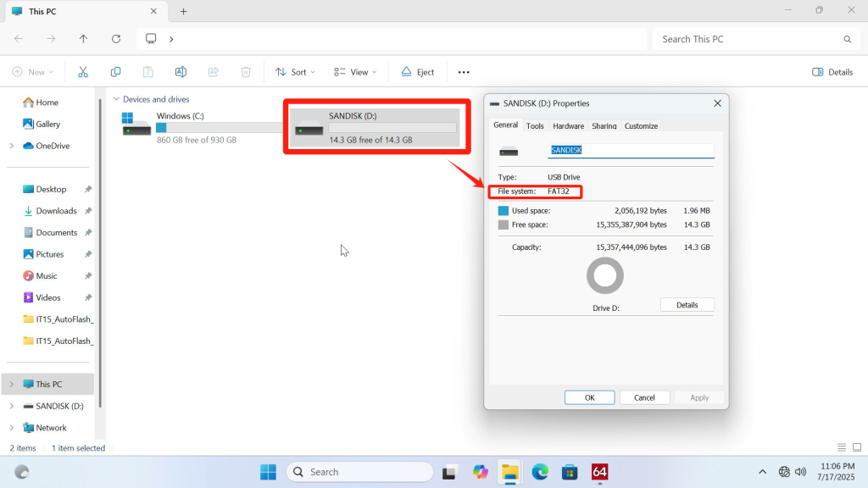Switch to large thumbnails view icon
This screenshot has height=488, width=868.
[857, 447]
